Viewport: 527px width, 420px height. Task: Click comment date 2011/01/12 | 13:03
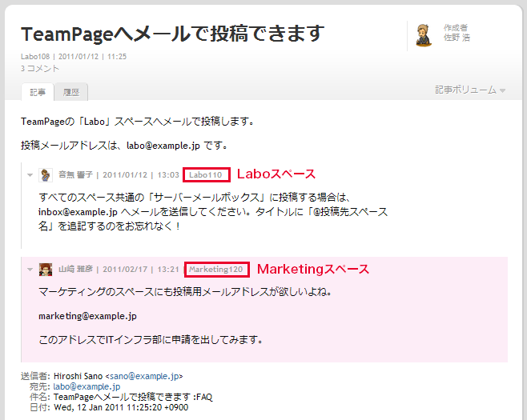click(141, 175)
